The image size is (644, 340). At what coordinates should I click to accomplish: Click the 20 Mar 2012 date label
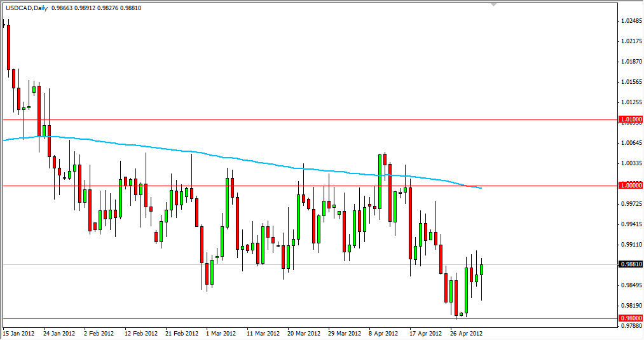point(303,333)
